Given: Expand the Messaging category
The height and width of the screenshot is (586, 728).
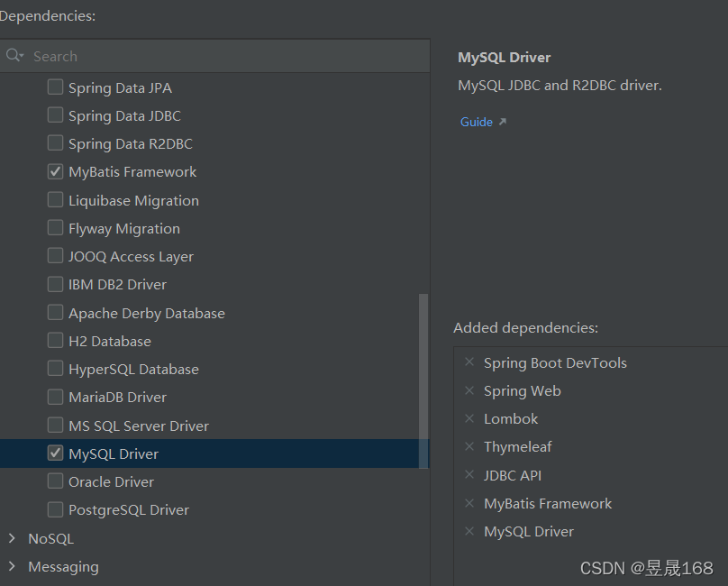Looking at the screenshot, I should point(12,566).
